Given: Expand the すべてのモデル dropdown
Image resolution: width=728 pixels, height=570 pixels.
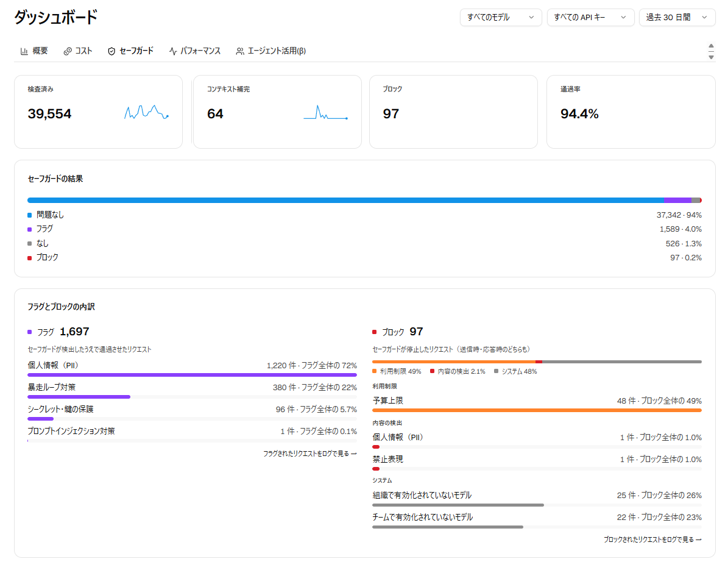Looking at the screenshot, I should (501, 18).
